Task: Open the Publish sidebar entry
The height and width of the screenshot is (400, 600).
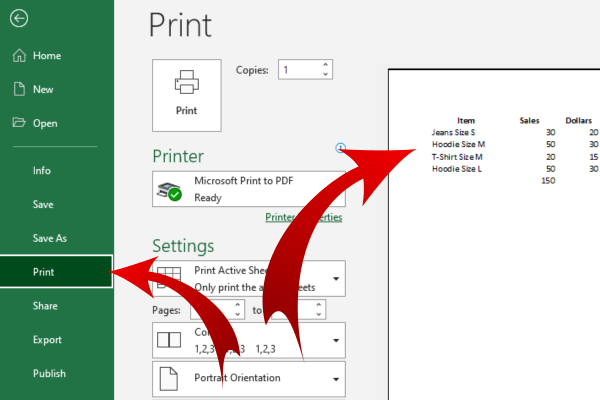Action: point(49,373)
